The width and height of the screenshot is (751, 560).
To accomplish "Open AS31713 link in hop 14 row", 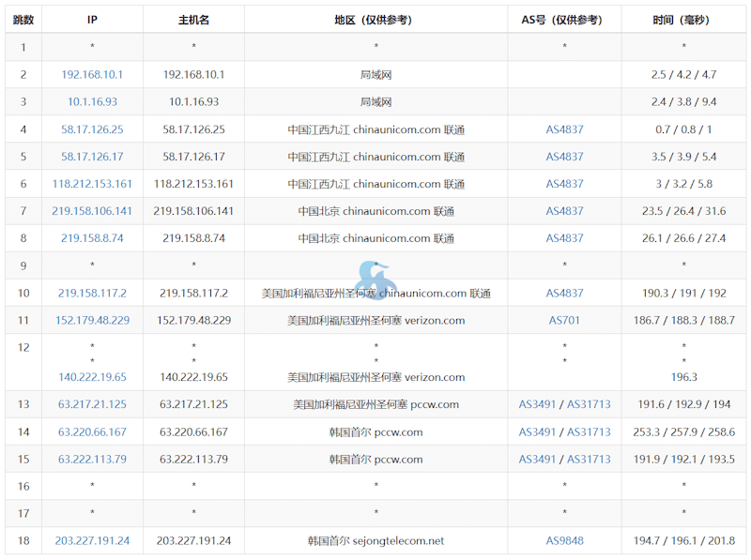I will tap(590, 432).
